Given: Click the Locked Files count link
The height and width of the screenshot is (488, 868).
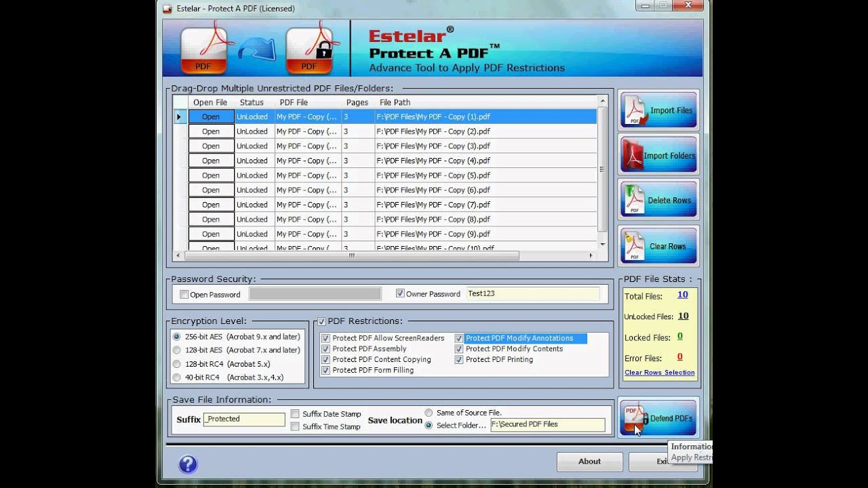Looking at the screenshot, I should click(x=679, y=336).
